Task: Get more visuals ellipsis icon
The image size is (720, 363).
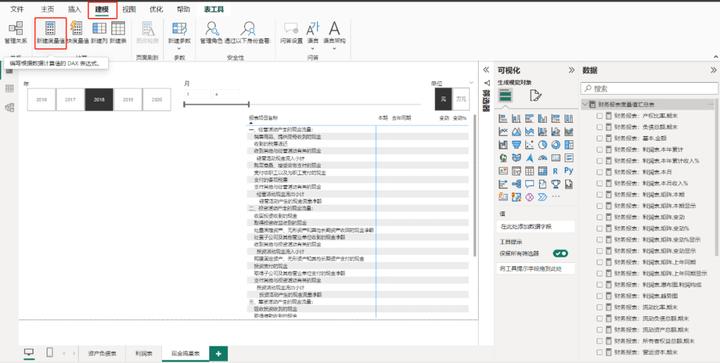Action: click(x=556, y=197)
